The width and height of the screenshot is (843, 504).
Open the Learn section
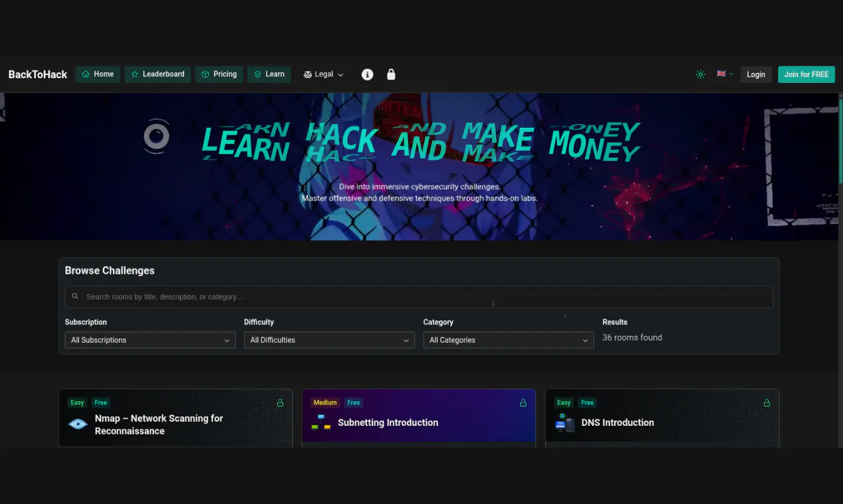(x=269, y=74)
